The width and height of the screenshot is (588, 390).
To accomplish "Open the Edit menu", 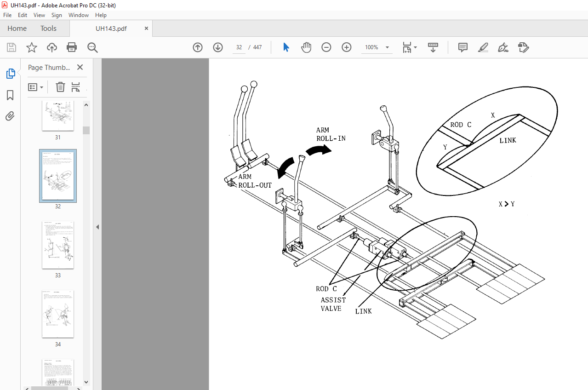I will 23,15.
